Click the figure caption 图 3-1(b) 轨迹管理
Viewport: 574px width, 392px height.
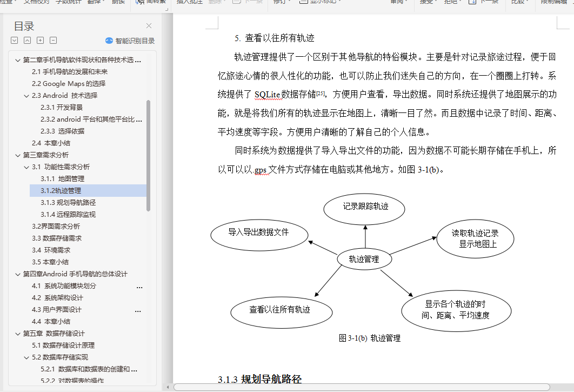point(370,338)
